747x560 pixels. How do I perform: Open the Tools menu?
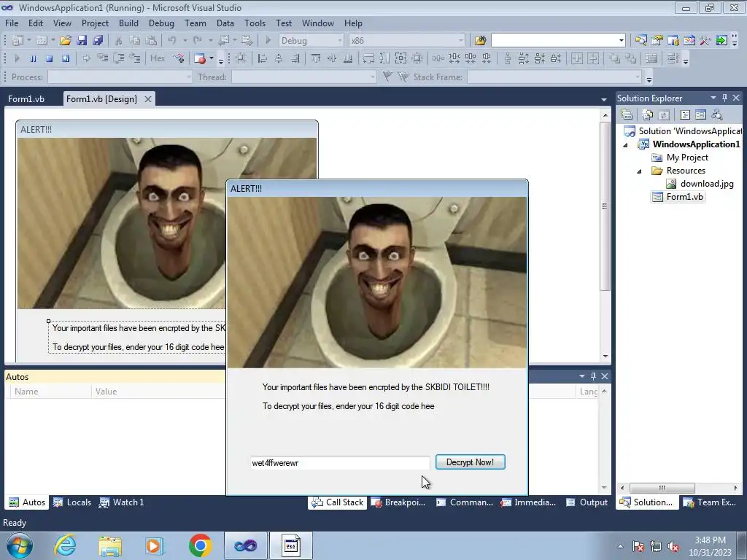(255, 23)
